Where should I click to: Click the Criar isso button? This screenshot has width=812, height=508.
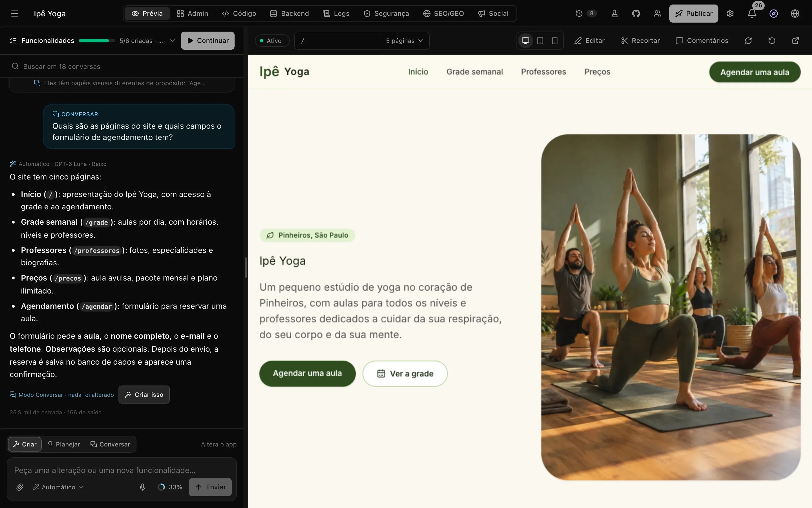coord(144,395)
